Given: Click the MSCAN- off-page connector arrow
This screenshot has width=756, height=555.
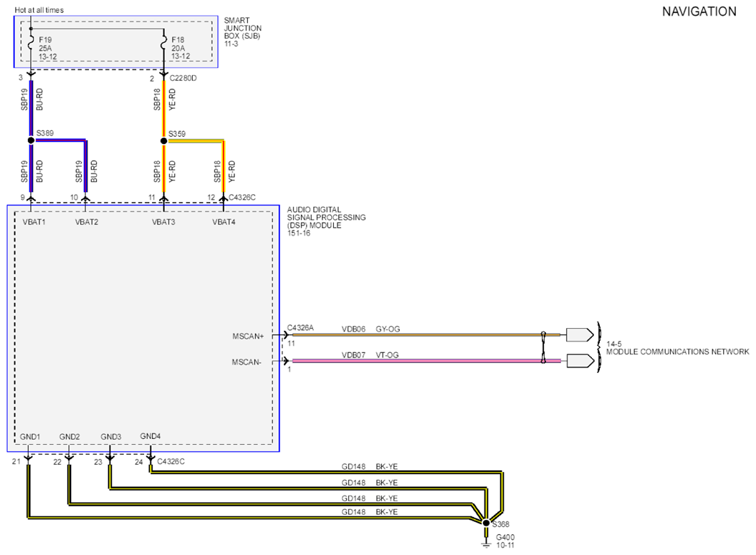Looking at the screenshot, I should coord(580,360).
